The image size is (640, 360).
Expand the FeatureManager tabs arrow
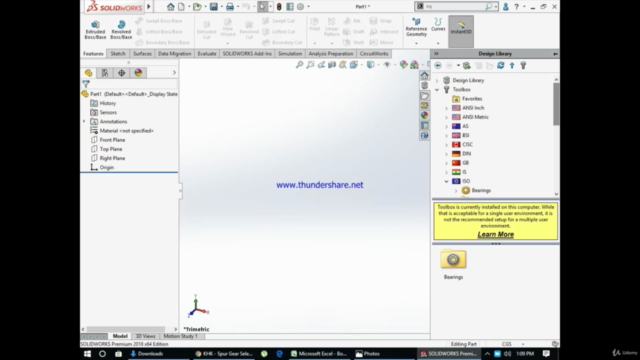point(174,73)
